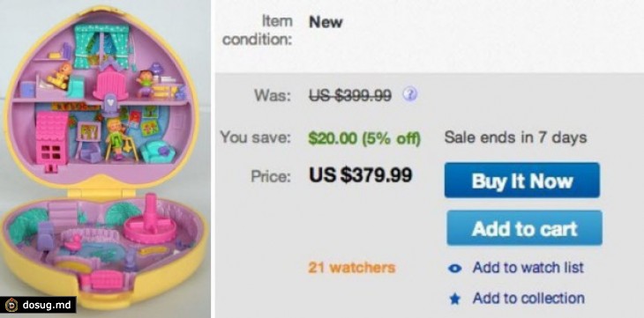Screen dimensions: 644x318
Task: Click the pink dollhouse in the toy
Action: point(51,139)
